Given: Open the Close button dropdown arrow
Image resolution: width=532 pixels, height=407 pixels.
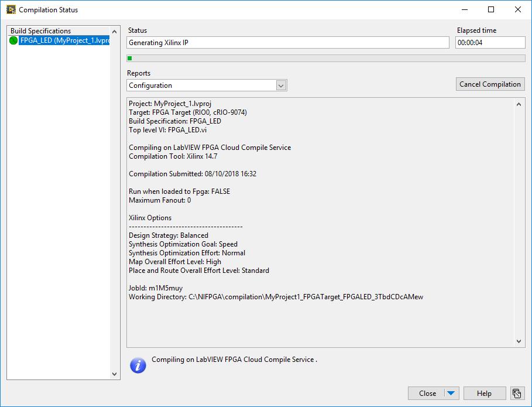Looking at the screenshot, I should [x=451, y=394].
